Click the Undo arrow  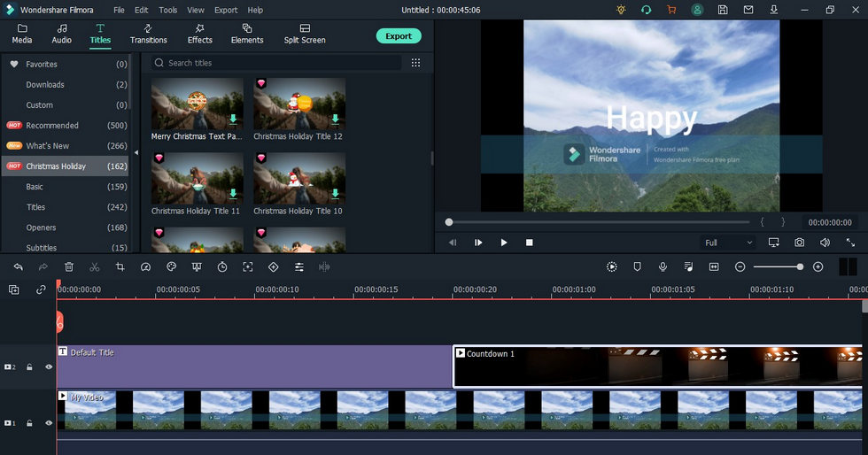(x=19, y=266)
